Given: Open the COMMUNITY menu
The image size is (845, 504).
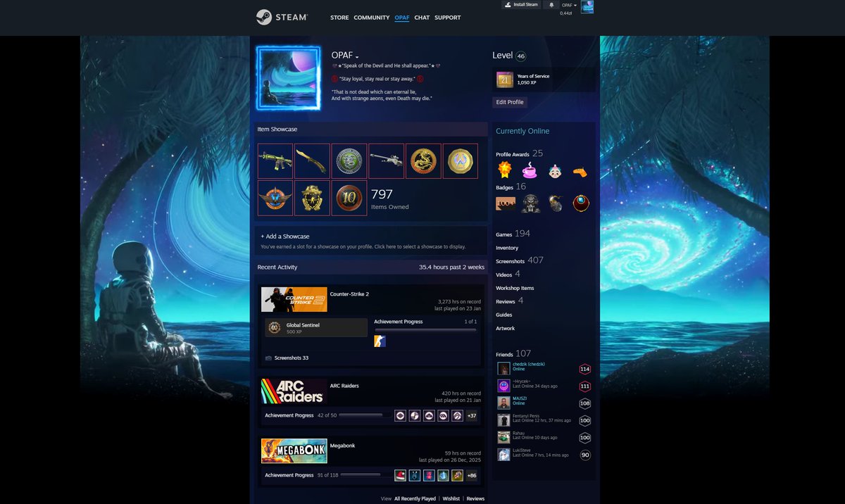Looking at the screenshot, I should pos(372,18).
